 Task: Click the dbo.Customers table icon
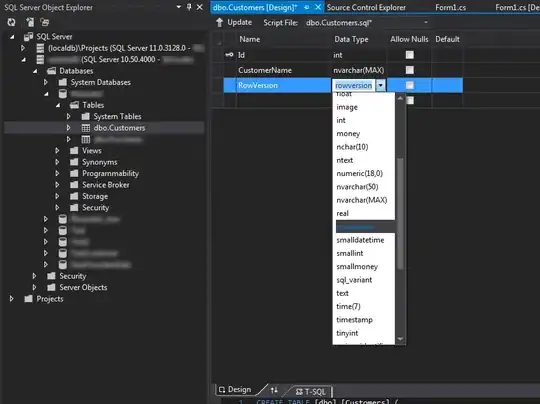(x=86, y=128)
